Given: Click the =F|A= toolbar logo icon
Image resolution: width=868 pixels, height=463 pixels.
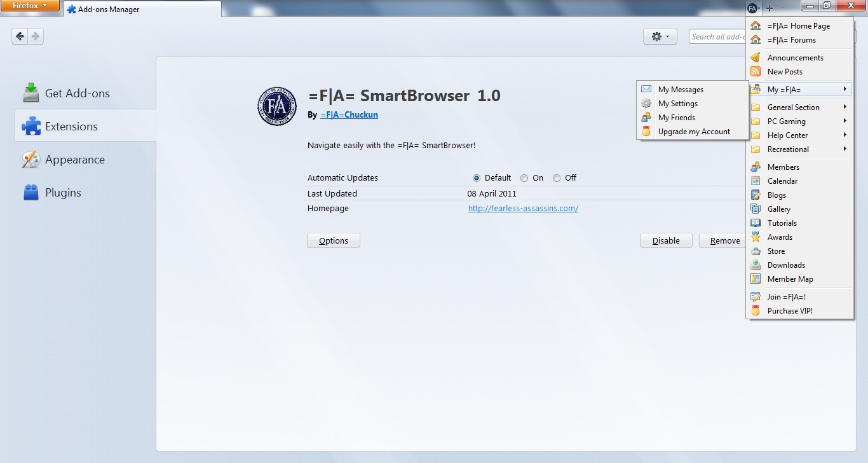Looking at the screenshot, I should coord(752,8).
